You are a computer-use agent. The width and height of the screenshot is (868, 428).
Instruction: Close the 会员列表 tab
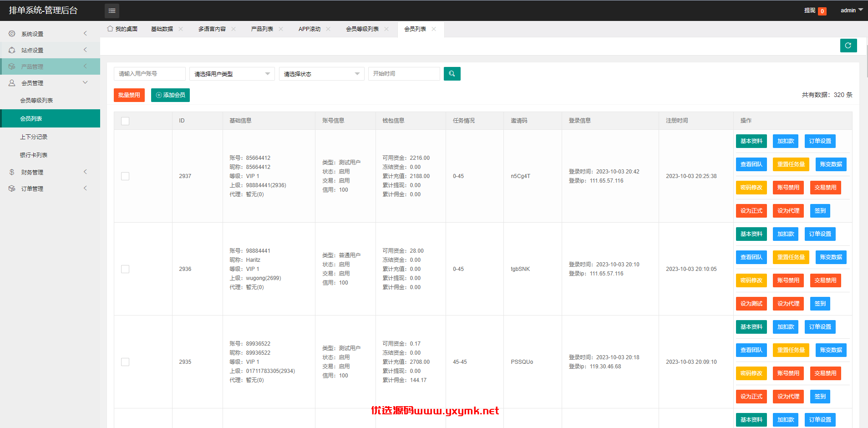[x=434, y=29]
